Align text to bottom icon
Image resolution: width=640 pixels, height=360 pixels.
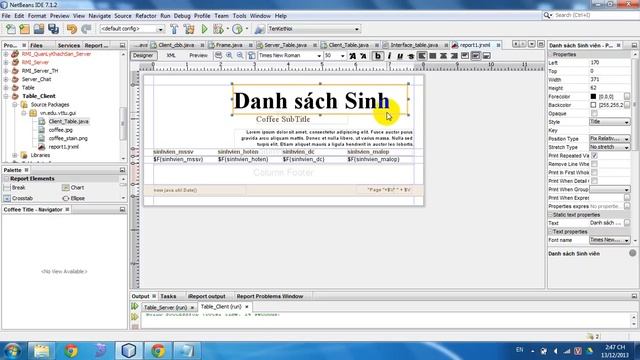(x=487, y=56)
